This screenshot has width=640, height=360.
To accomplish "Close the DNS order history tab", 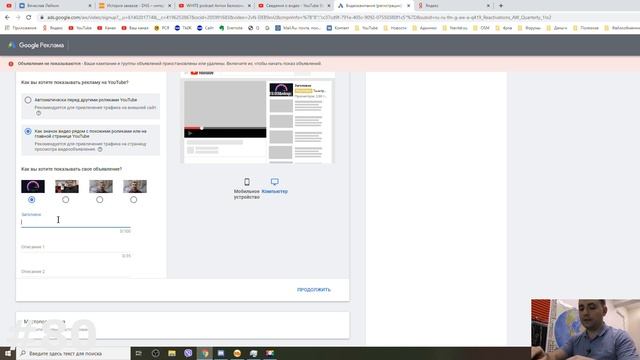I will pyautogui.click(x=170, y=6).
